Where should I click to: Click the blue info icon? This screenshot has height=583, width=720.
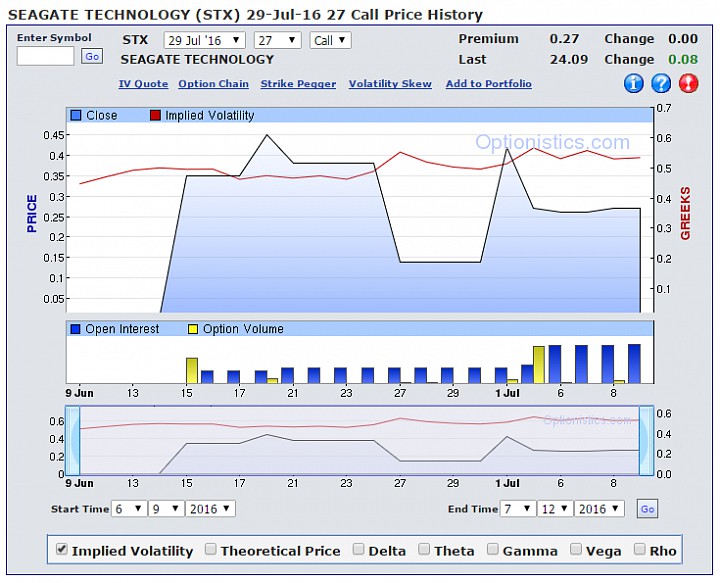[633, 84]
